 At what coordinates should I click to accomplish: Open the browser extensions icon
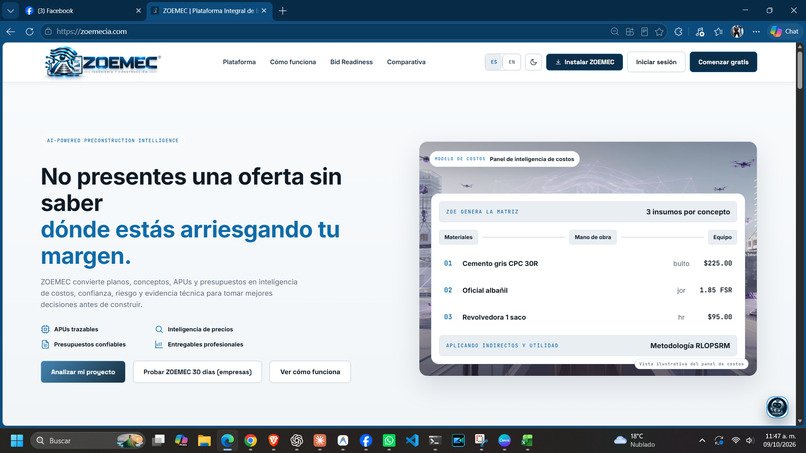679,31
